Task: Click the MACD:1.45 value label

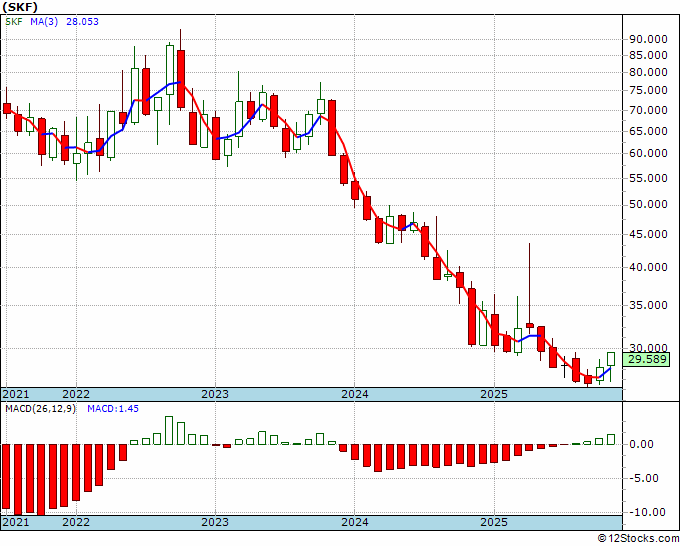Action: coord(113,409)
